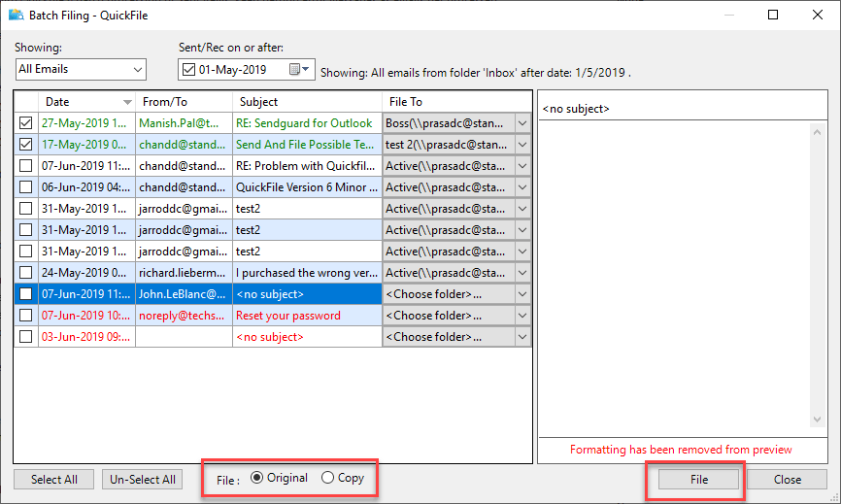Select the 'I purchased the wrong ver...' subject

(307, 273)
